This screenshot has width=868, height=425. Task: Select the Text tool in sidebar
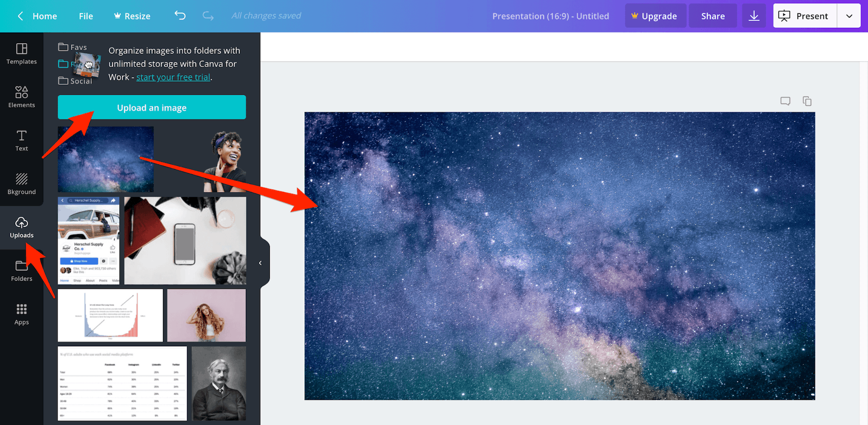click(21, 140)
